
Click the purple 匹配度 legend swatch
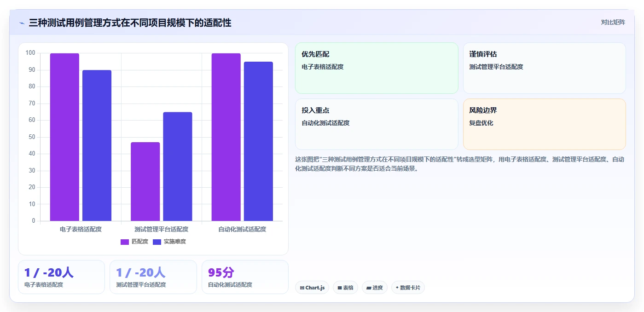(x=125, y=242)
